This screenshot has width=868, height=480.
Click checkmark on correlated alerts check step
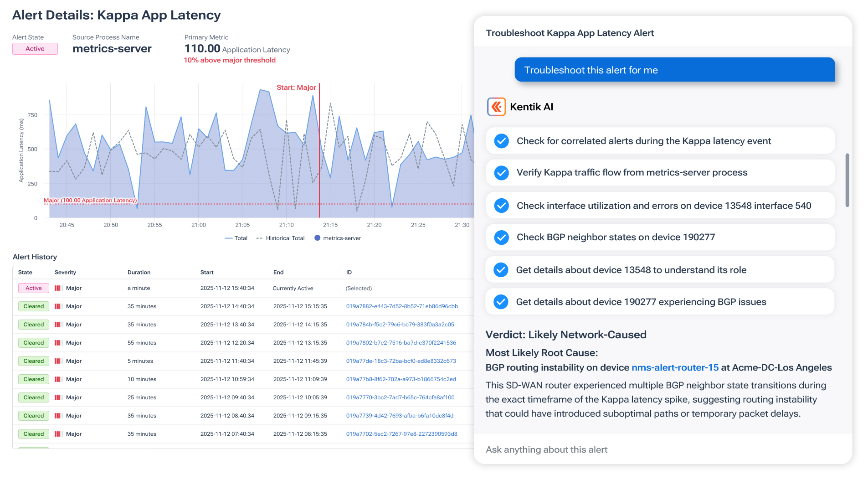(x=501, y=141)
